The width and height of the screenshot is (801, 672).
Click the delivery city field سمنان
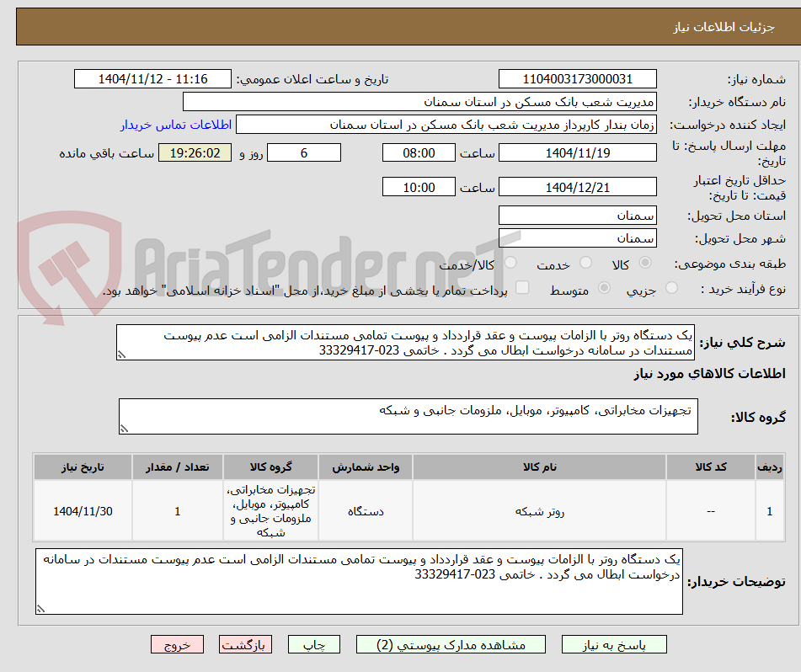click(577, 238)
